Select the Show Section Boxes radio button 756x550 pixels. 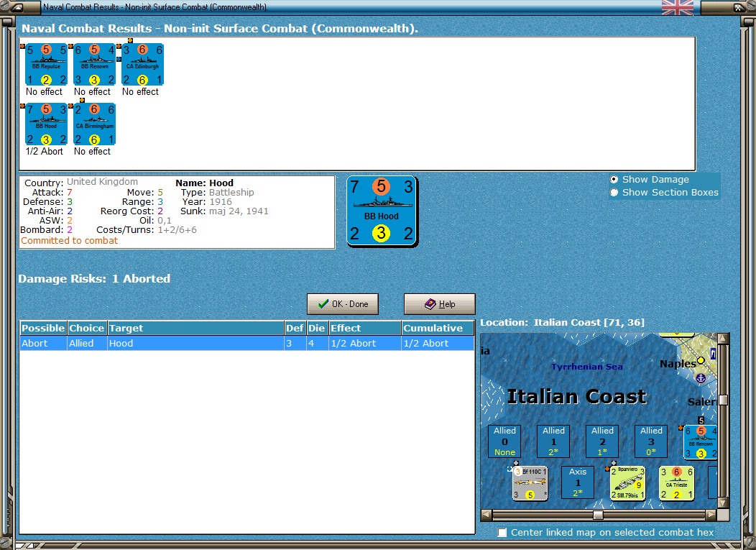[614, 193]
